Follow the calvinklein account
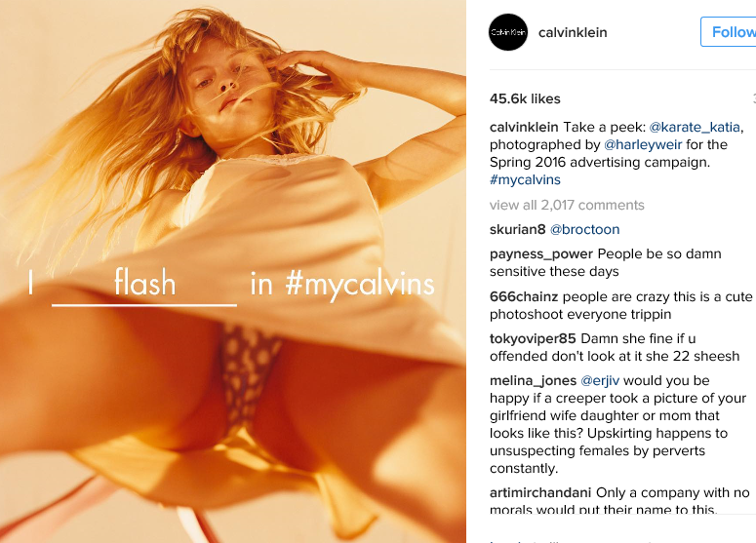The height and width of the screenshot is (543, 756). pyautogui.click(x=730, y=32)
